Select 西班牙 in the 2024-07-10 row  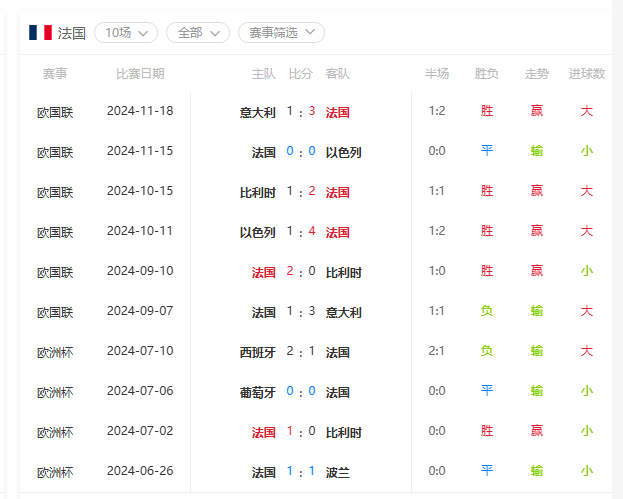pos(257,352)
